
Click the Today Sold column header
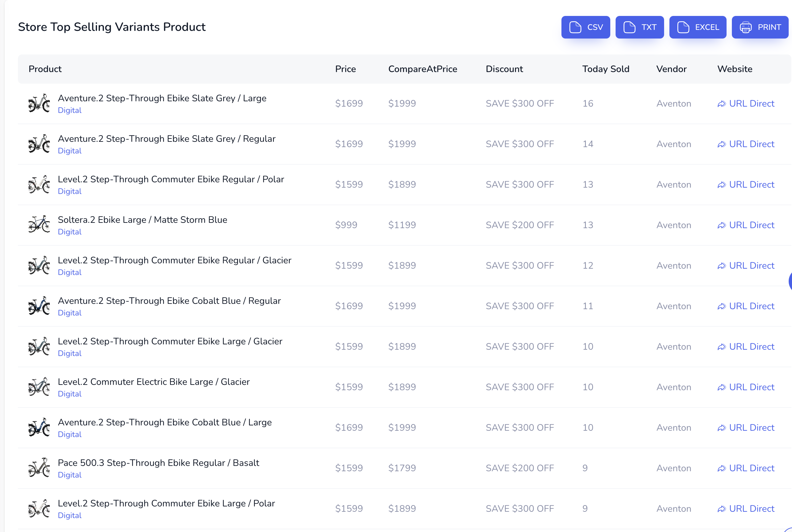(605, 69)
